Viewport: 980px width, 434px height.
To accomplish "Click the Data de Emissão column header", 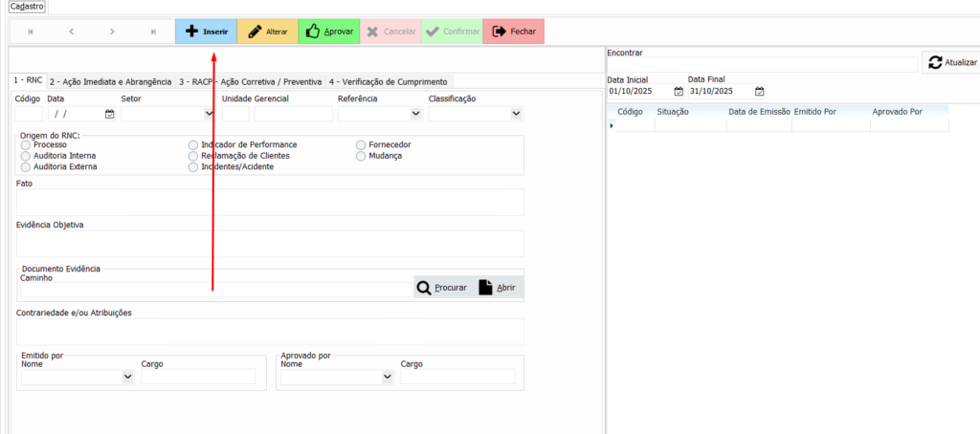I will click(758, 112).
